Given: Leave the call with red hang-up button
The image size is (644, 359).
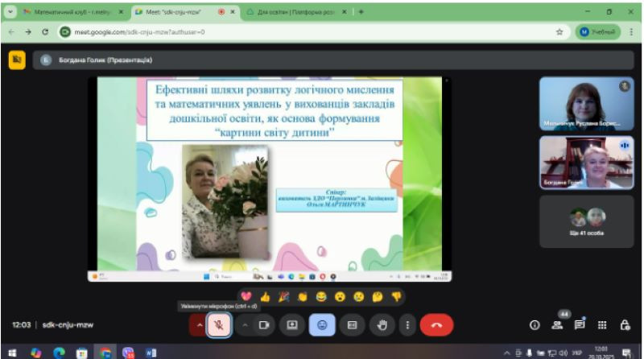Looking at the screenshot, I should (x=437, y=325).
